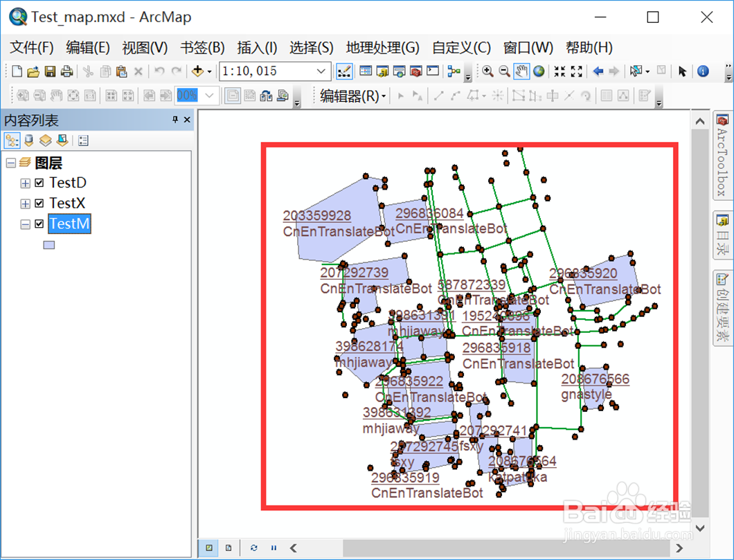This screenshot has height=560, width=734.
Task: Click the Paste toolbar icon
Action: click(x=122, y=71)
